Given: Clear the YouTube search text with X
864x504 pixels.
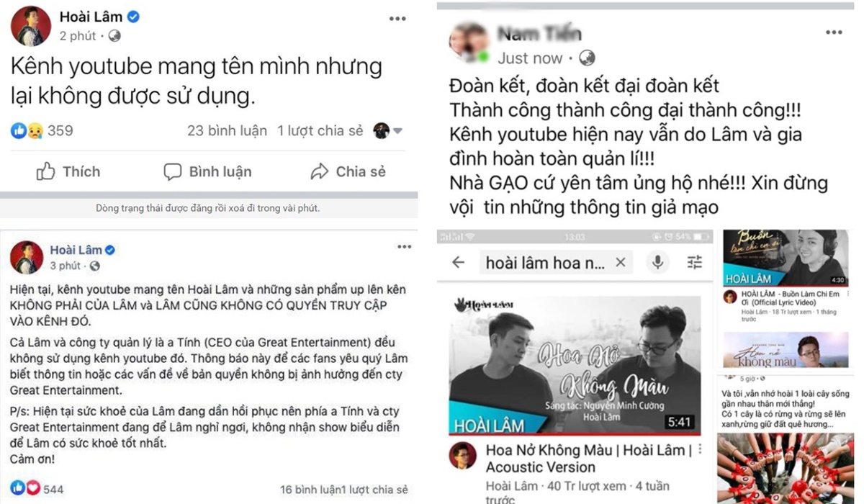Looking at the screenshot, I should tap(621, 263).
